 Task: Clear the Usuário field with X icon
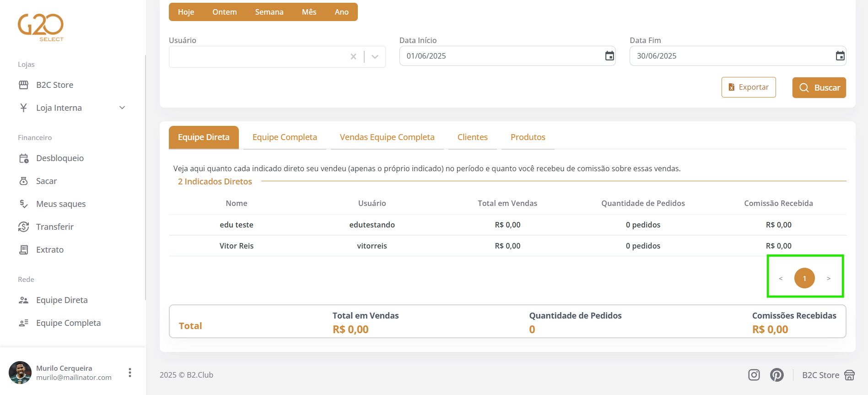coord(353,57)
